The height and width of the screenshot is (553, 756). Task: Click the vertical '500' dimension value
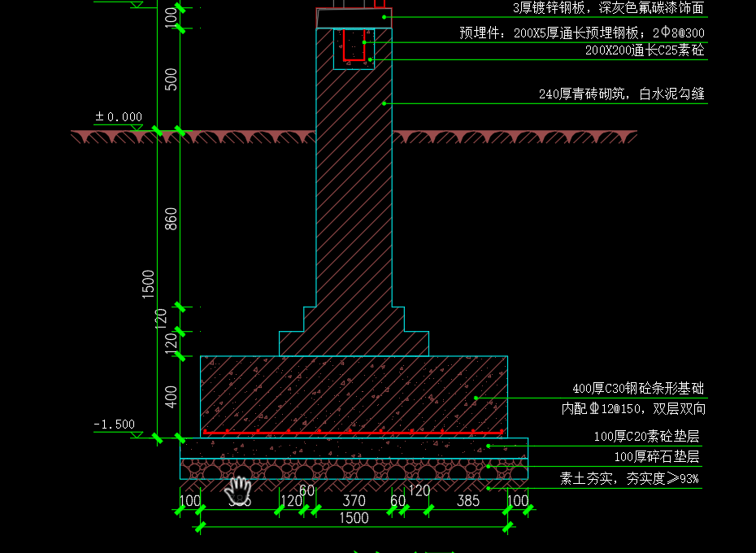click(x=171, y=79)
